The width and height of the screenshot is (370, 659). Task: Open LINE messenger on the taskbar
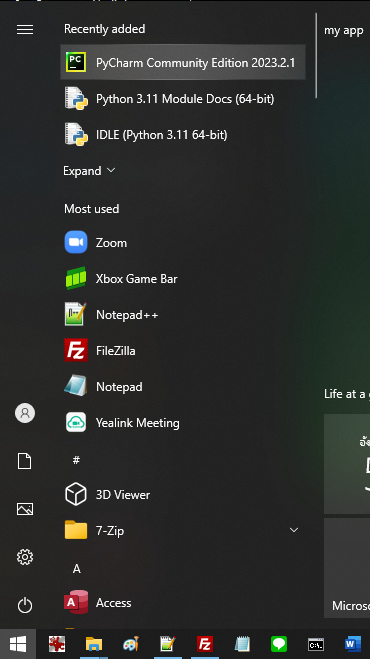coord(279,644)
